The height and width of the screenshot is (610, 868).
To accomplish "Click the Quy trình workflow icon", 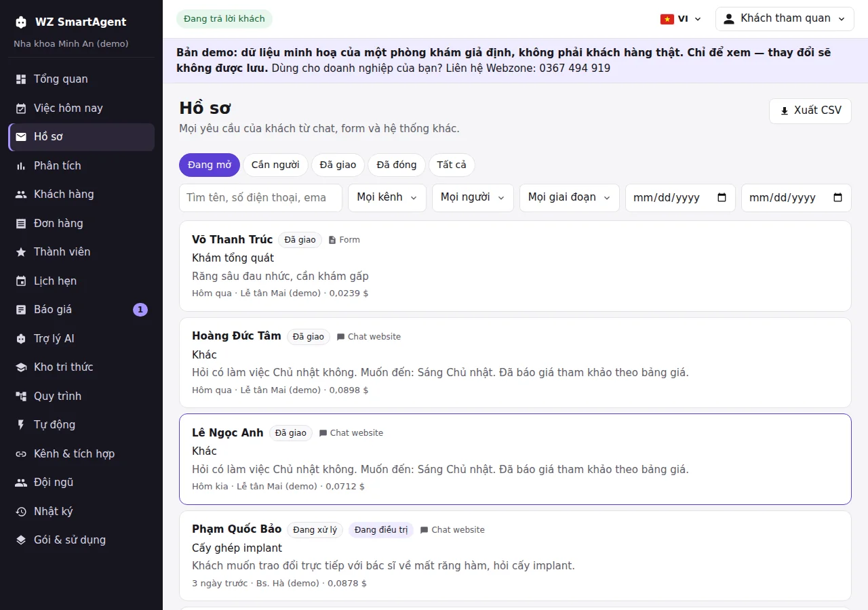I will pyautogui.click(x=21, y=396).
